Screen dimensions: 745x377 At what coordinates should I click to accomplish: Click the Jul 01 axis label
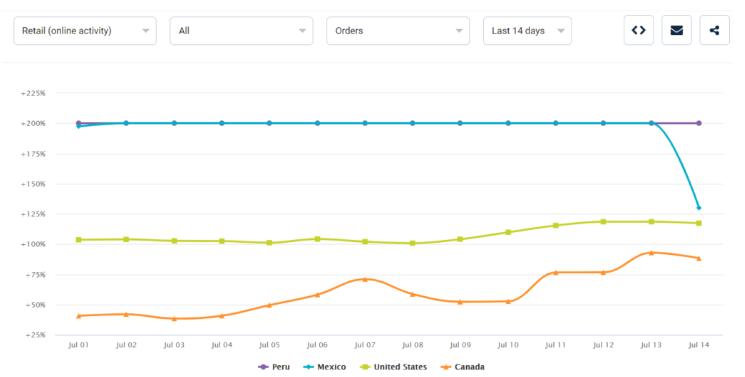pyautogui.click(x=78, y=345)
